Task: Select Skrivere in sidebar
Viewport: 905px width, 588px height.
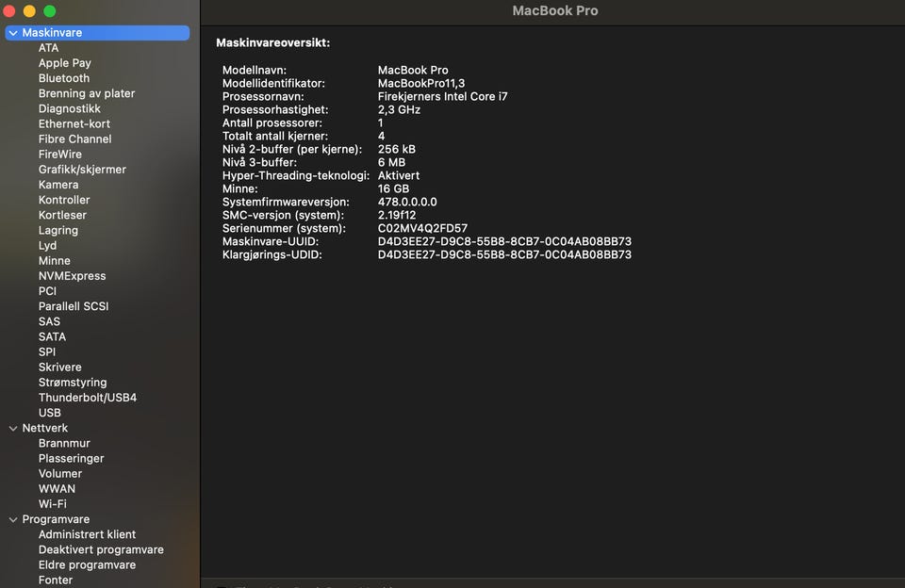Action: (x=60, y=367)
